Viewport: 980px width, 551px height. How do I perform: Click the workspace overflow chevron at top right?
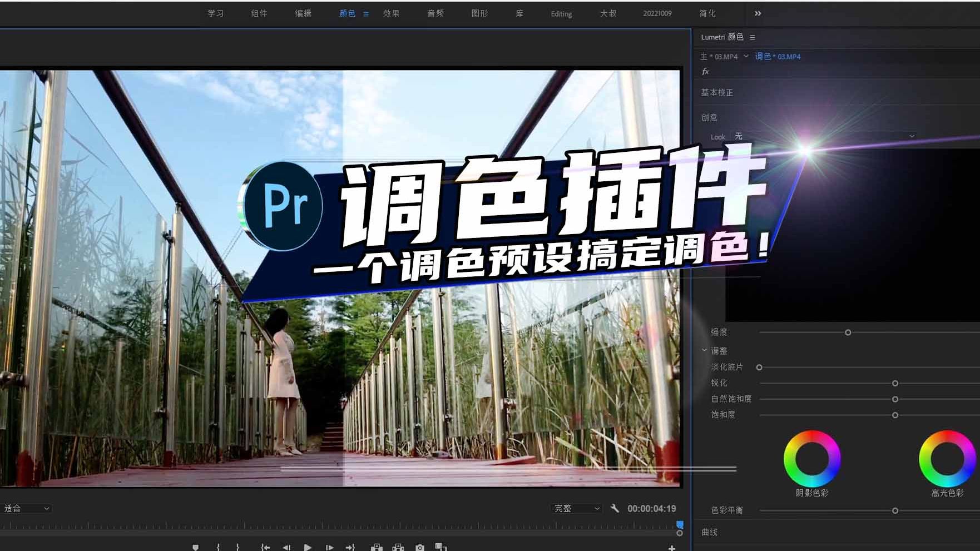click(x=757, y=13)
